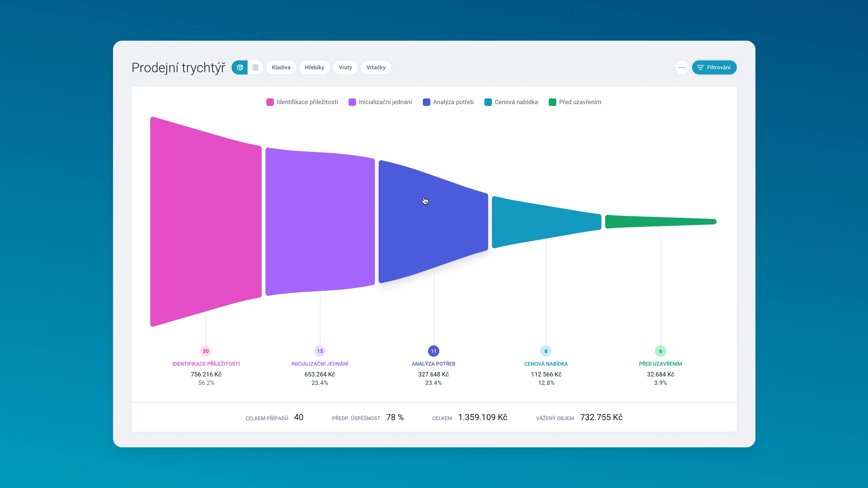Switch to the funnel chart view
This screenshot has width=868, height=488.
[240, 67]
